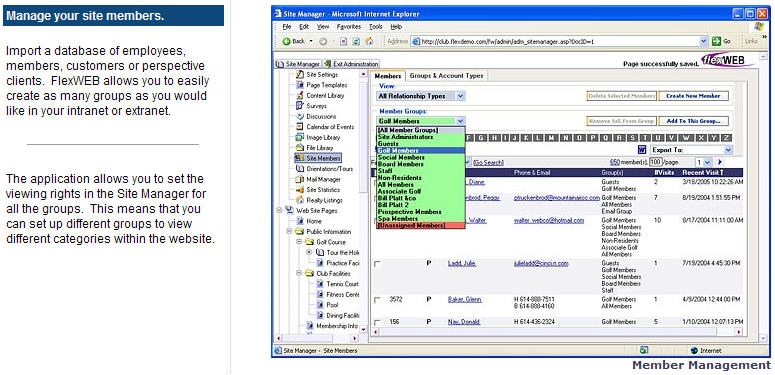The width and height of the screenshot is (775, 375).
Task: Select Site Administrators in group list
Action: tap(421, 137)
